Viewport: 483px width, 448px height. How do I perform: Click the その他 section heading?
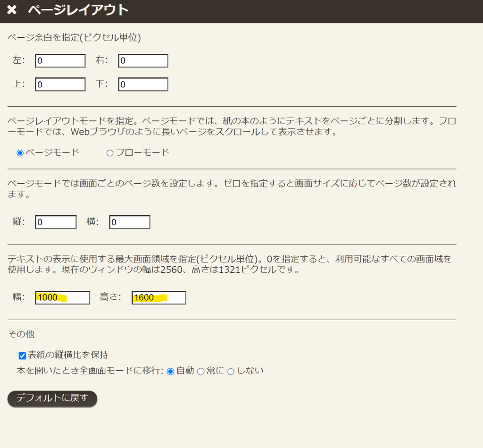[x=21, y=334]
